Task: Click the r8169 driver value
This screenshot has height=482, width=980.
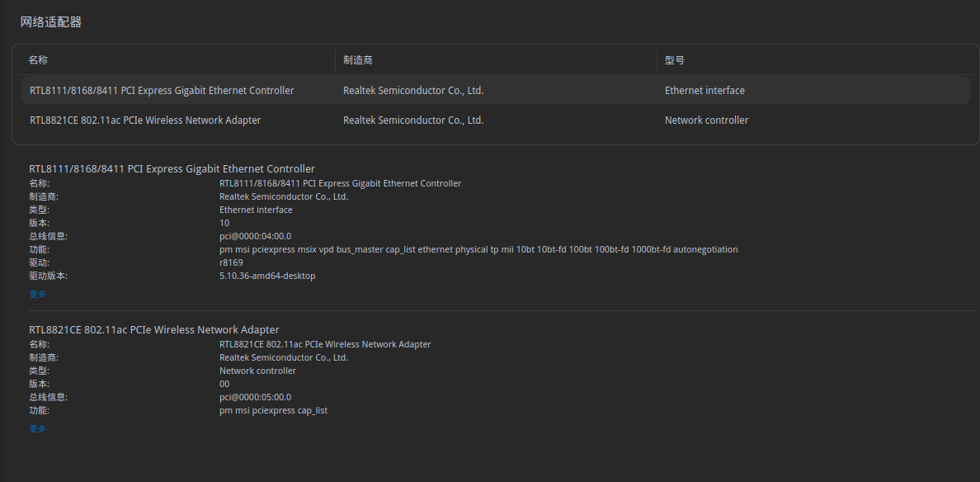Action: [231, 262]
